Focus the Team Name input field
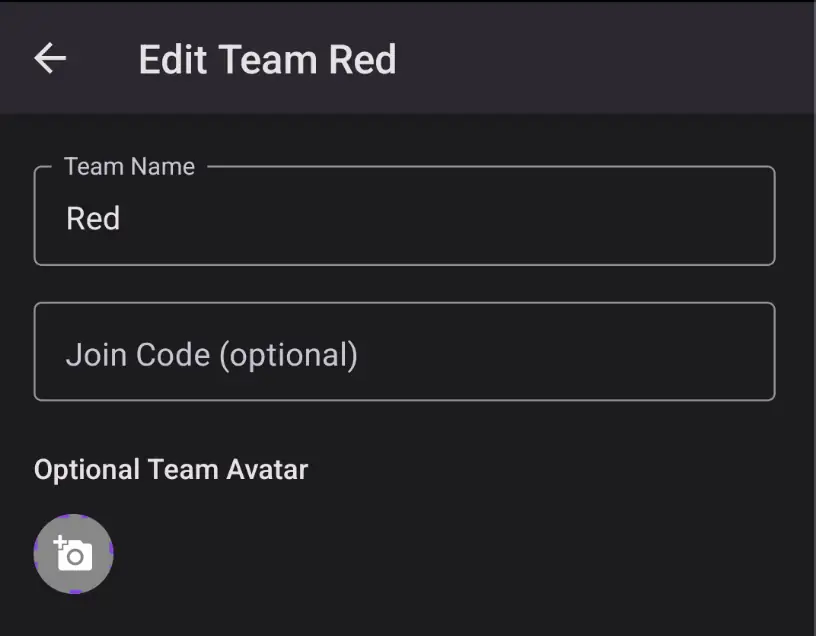The image size is (816, 636). click(x=404, y=218)
